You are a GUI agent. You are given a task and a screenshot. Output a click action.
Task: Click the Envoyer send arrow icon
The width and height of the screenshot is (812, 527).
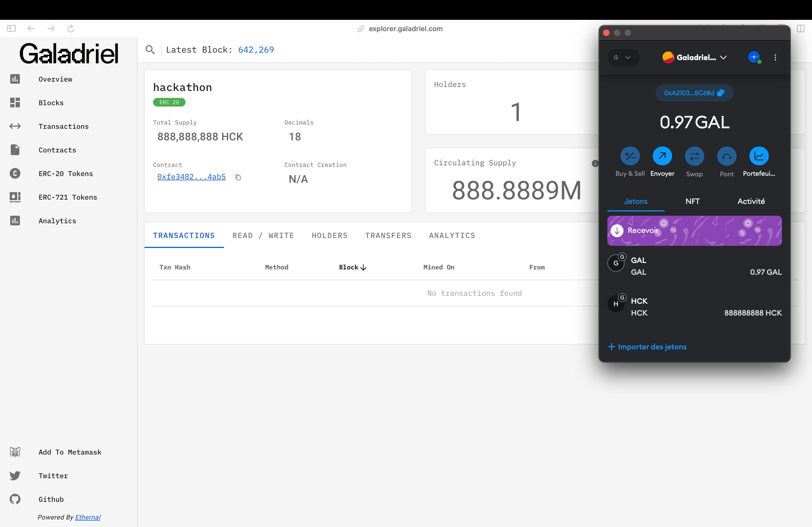(662, 156)
